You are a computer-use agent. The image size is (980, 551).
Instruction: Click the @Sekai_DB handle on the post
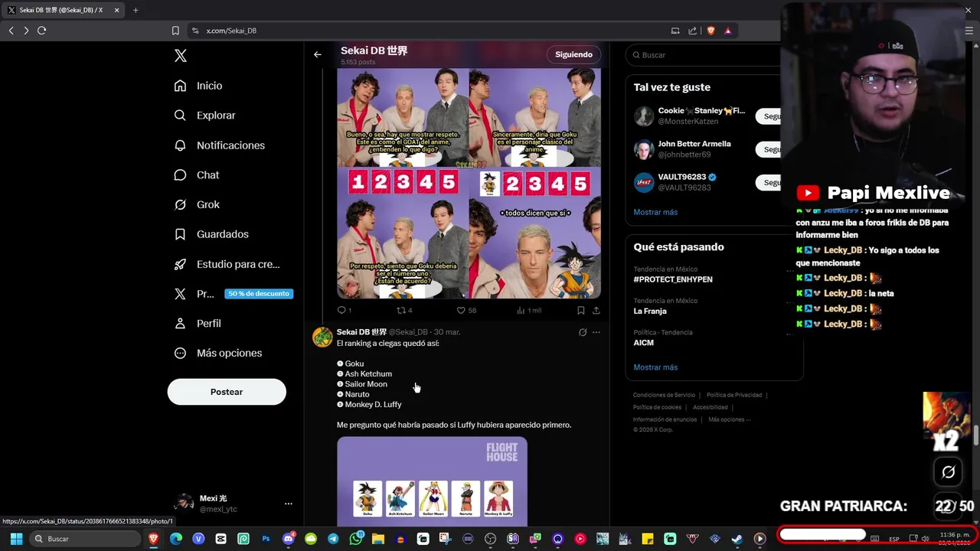click(x=408, y=332)
